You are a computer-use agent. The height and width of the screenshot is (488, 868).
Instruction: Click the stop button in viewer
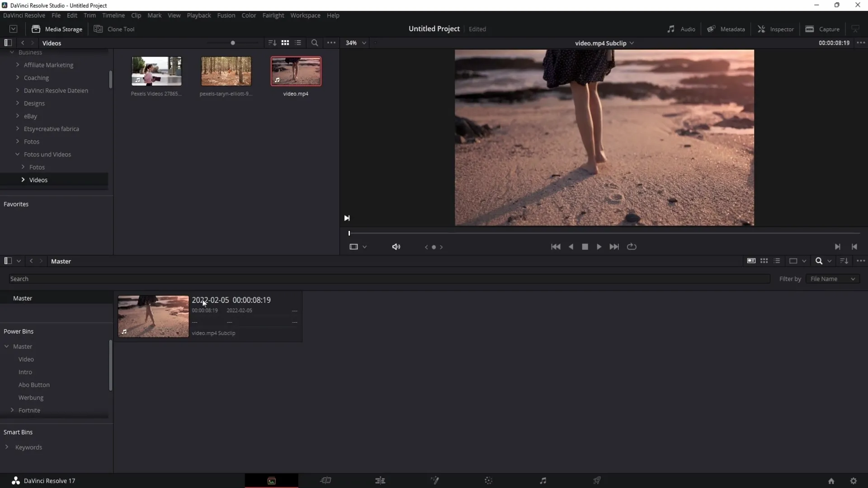(585, 246)
